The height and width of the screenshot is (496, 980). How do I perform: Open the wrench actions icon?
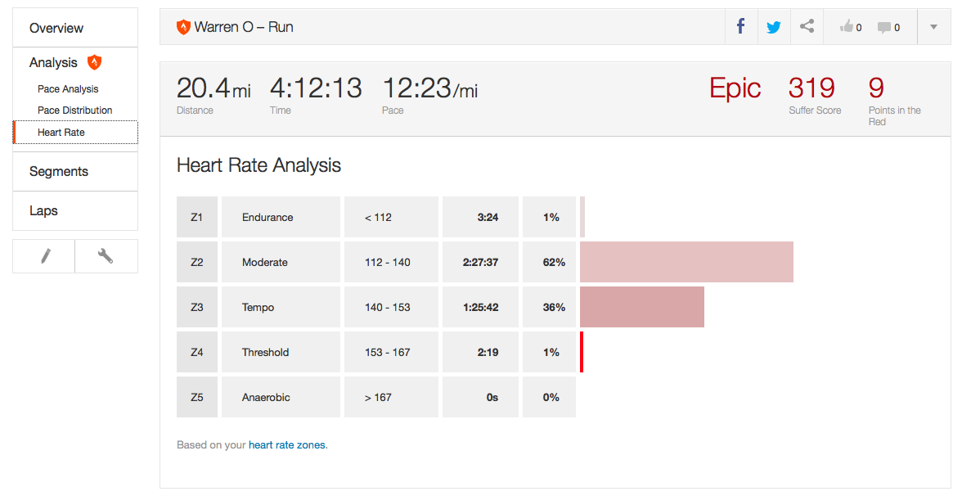(x=106, y=256)
